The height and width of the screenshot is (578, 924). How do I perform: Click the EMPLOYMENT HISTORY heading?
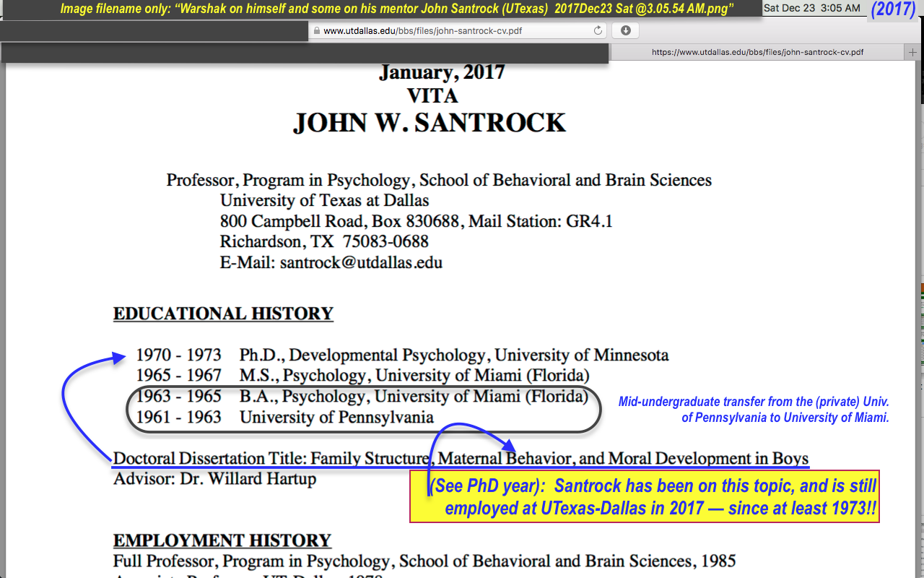click(222, 540)
